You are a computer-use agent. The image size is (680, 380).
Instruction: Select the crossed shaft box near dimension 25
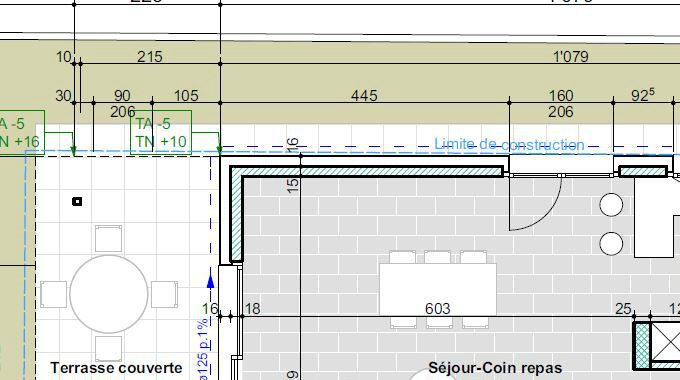(x=665, y=342)
